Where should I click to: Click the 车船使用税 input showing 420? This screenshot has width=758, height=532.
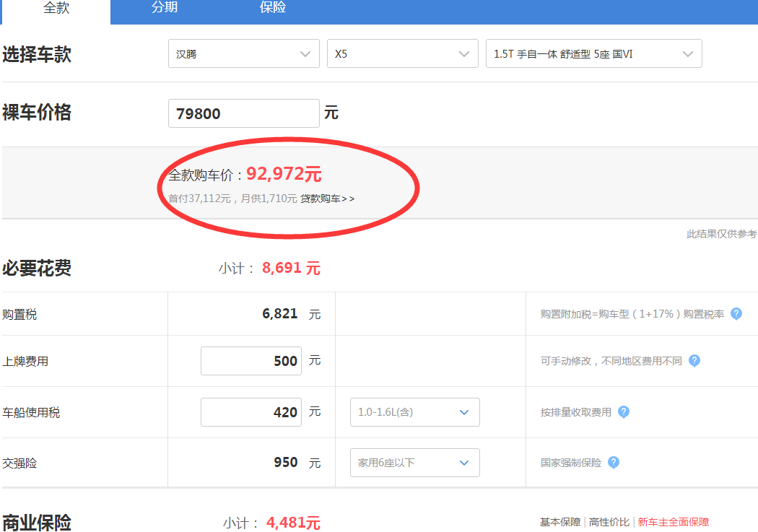(251, 412)
